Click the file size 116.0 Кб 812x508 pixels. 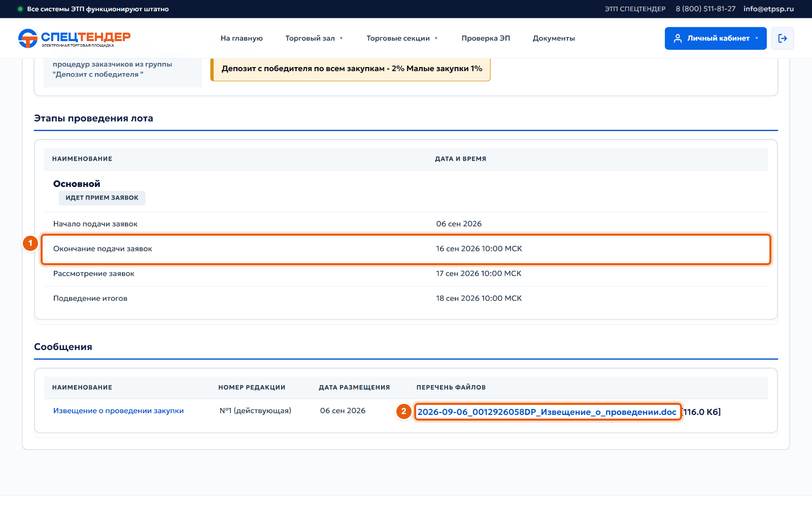pos(701,412)
